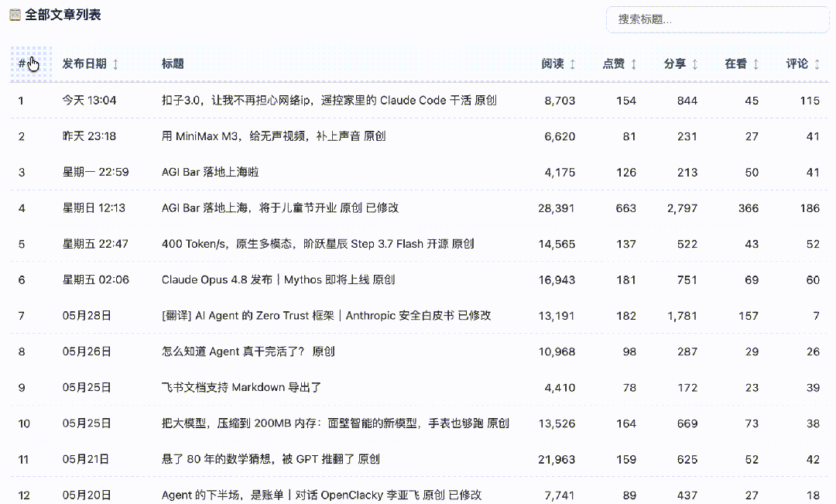Open the article AGI Bar 落地上海，将于儿童节开业
The height and width of the screenshot is (504, 836).
coord(280,208)
